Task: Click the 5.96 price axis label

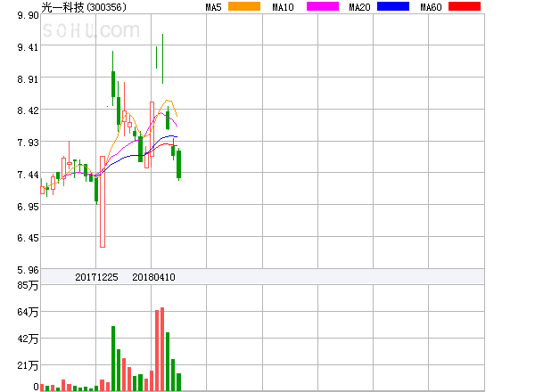Action: point(28,270)
